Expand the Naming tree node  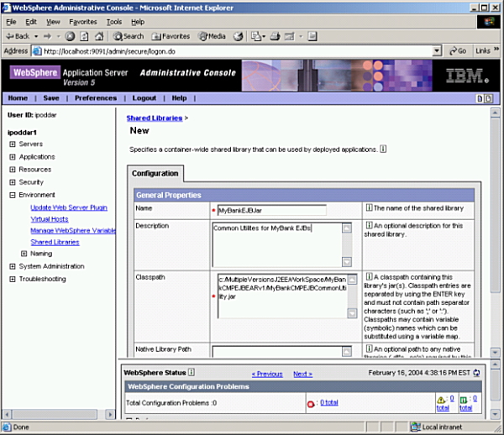pyautogui.click(x=24, y=254)
